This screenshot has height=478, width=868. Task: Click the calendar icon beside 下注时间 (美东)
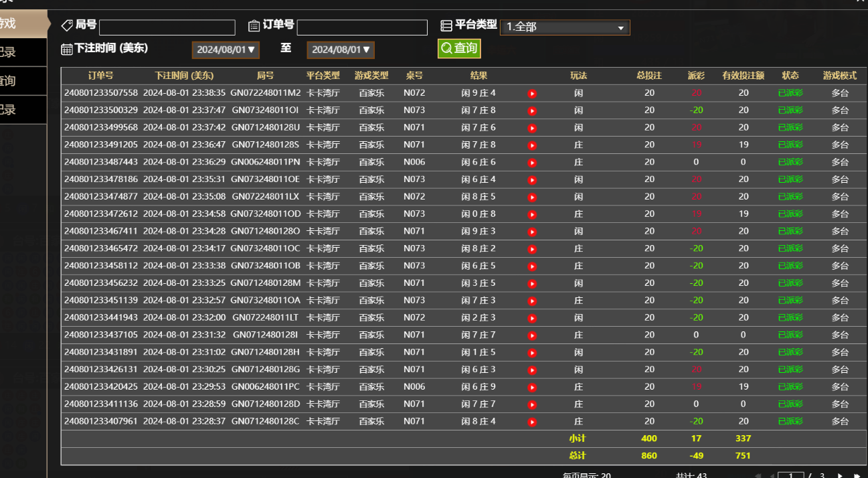(x=66, y=49)
